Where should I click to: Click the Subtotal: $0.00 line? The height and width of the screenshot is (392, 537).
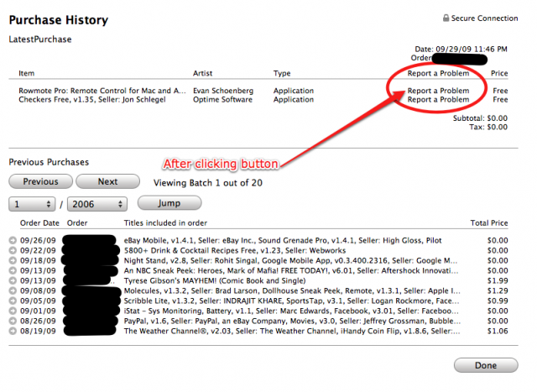coord(480,118)
